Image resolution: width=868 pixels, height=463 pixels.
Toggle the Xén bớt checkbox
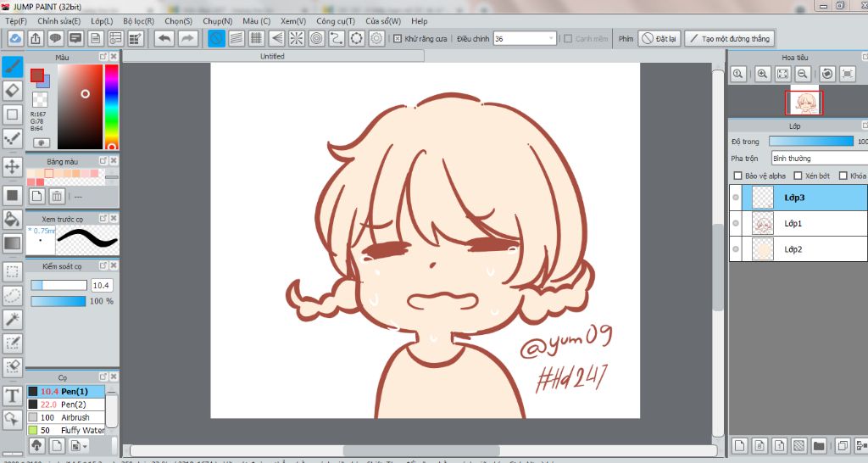point(798,176)
